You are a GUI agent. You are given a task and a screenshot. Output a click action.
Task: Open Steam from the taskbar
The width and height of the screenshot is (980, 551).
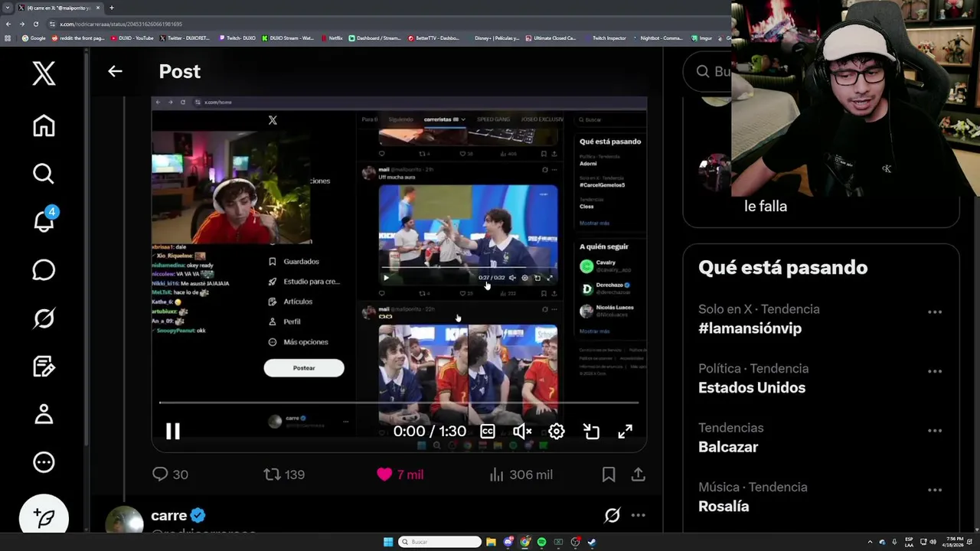click(592, 542)
